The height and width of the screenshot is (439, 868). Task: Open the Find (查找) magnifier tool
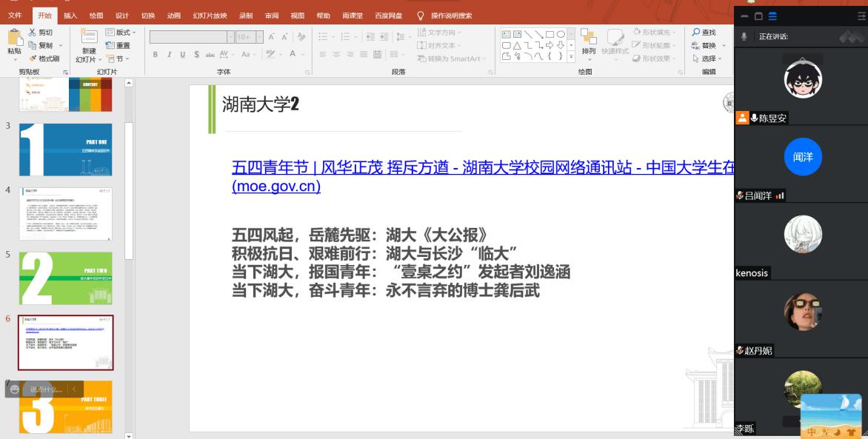click(696, 33)
